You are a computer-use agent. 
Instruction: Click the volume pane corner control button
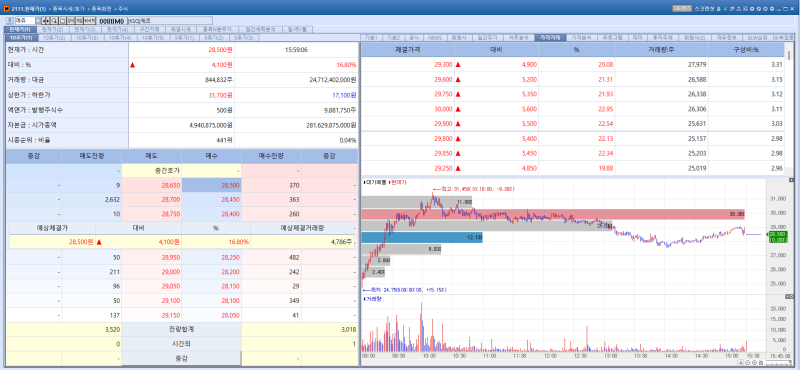(x=791, y=298)
